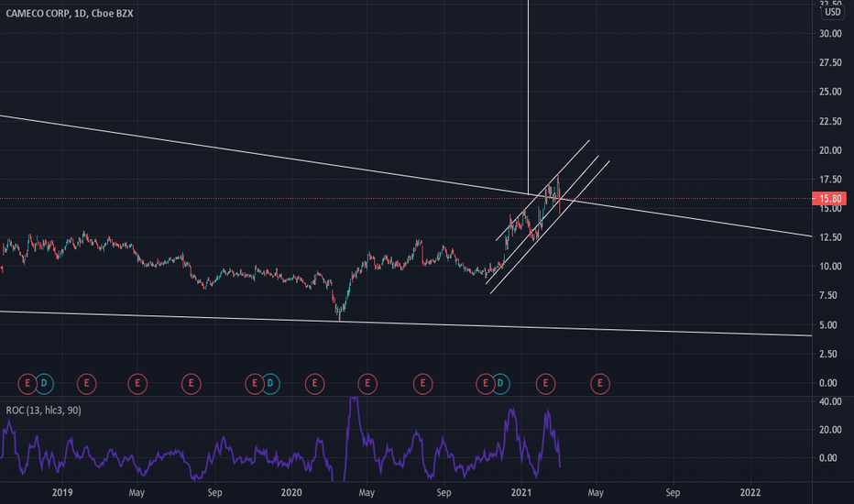Click the USD currency button

[x=832, y=12]
